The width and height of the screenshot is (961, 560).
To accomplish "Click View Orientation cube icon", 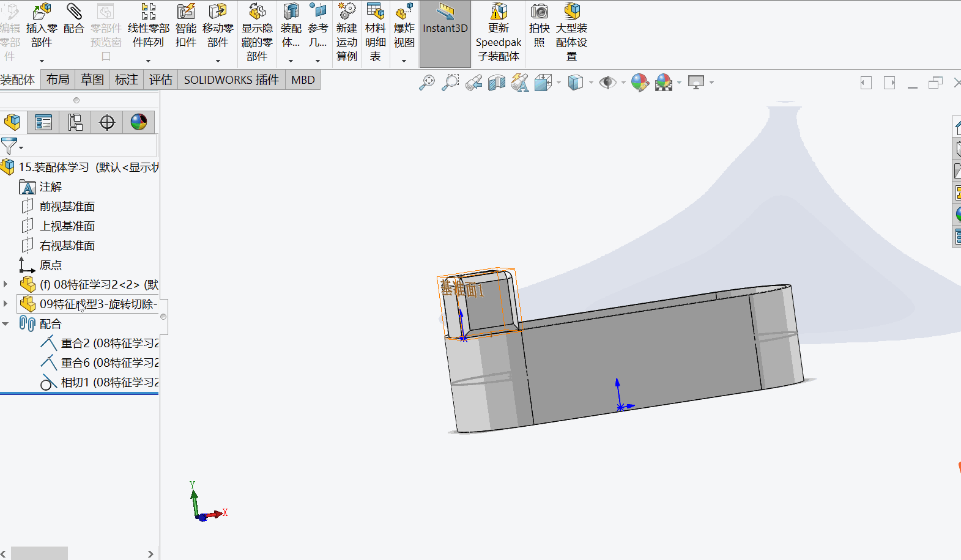I will tap(543, 83).
